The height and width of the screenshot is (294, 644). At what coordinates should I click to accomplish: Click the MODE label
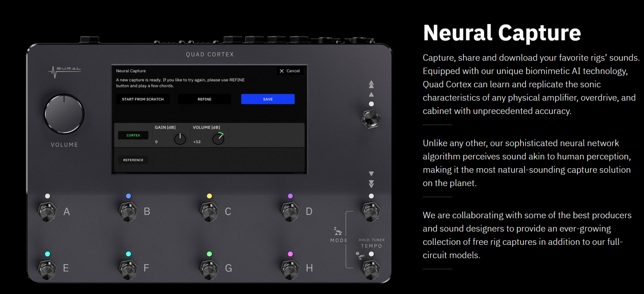339,240
